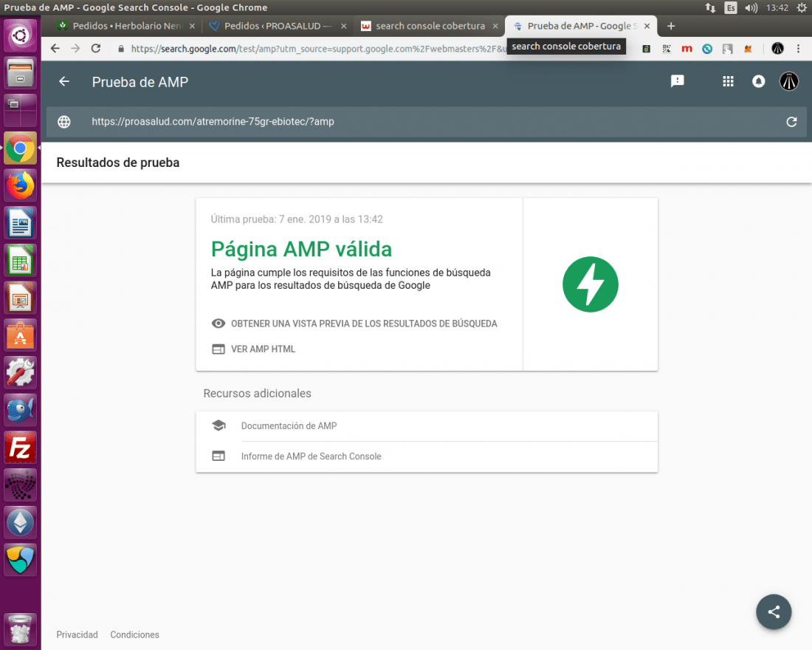Click the Resultados de prueba heading
Viewport: 812px width, 650px height.
tap(118, 162)
